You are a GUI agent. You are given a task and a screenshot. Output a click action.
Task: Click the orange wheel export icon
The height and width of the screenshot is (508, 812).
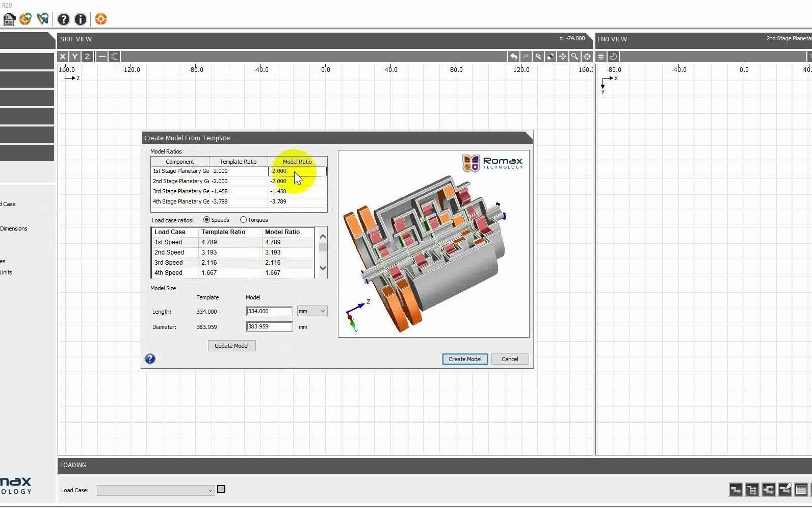(25, 19)
